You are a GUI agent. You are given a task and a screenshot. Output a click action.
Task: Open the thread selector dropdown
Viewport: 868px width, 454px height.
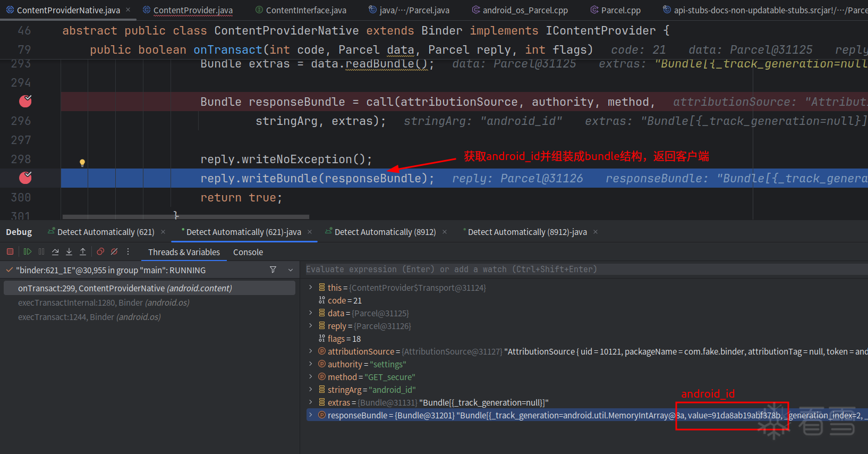(291, 270)
